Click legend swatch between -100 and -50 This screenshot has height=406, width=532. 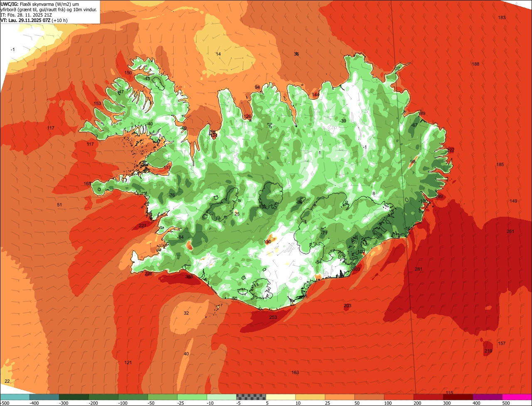pyautogui.click(x=133, y=397)
